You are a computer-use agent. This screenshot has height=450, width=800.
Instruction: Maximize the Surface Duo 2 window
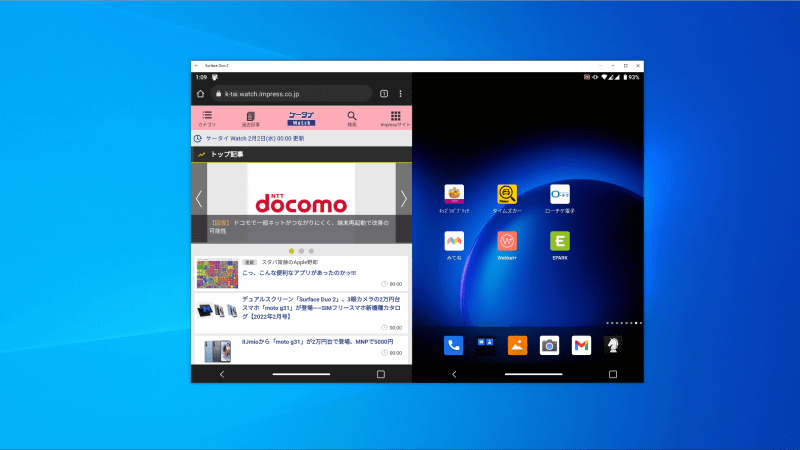tap(626, 66)
